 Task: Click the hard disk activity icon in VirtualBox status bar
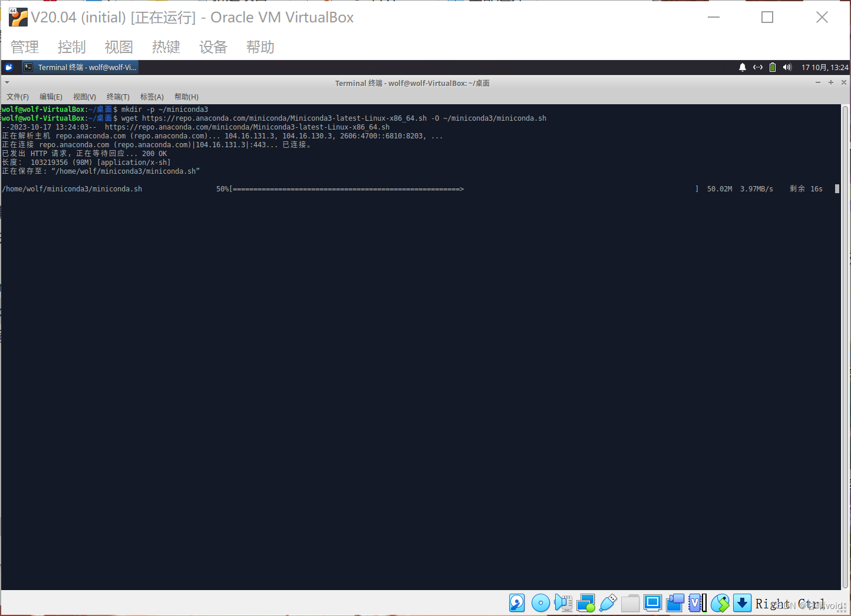coord(517,603)
